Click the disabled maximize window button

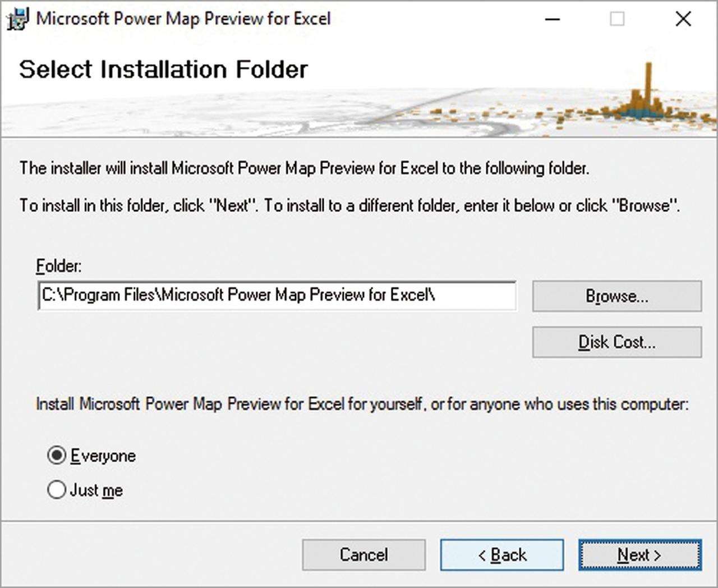(617, 19)
